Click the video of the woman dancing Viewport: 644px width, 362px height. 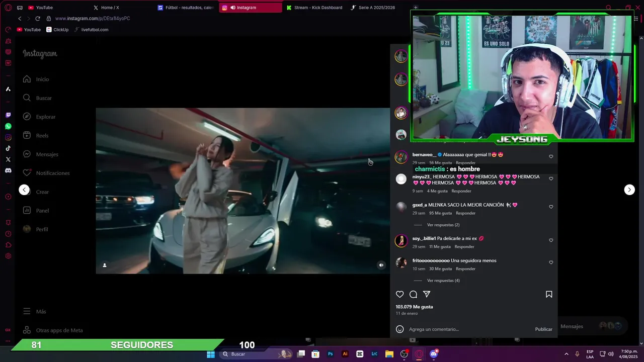pos(243,191)
